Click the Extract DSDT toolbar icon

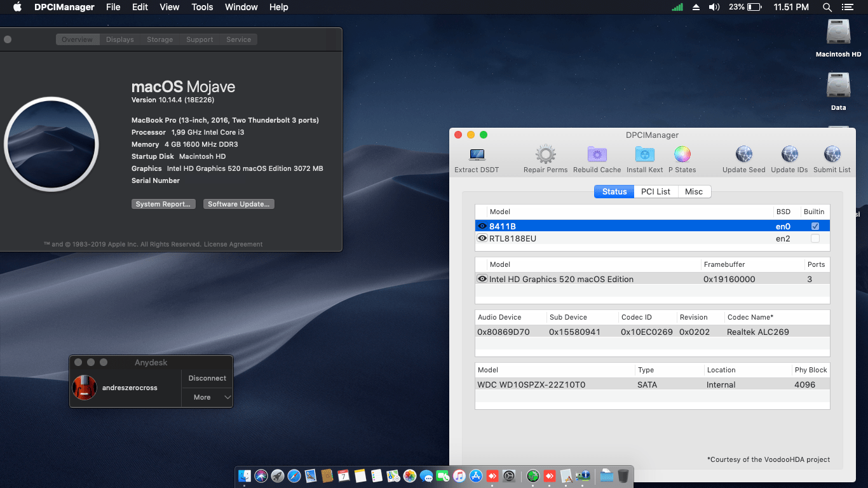click(475, 154)
